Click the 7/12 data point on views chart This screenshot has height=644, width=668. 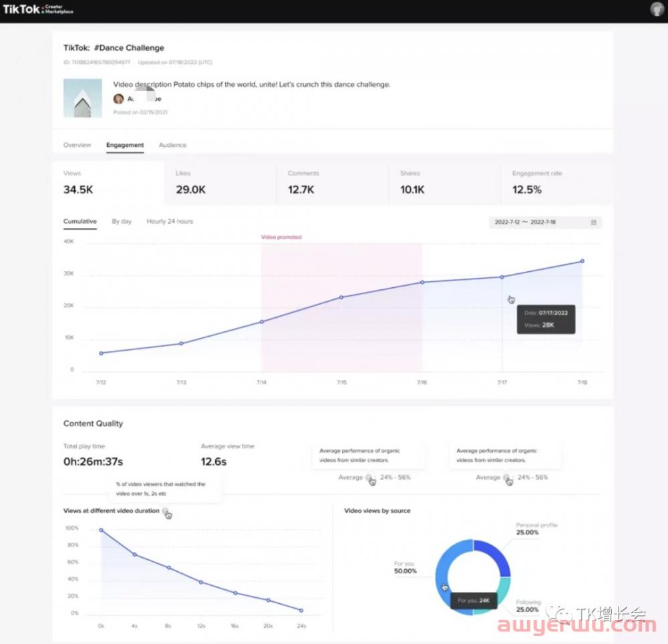101,353
